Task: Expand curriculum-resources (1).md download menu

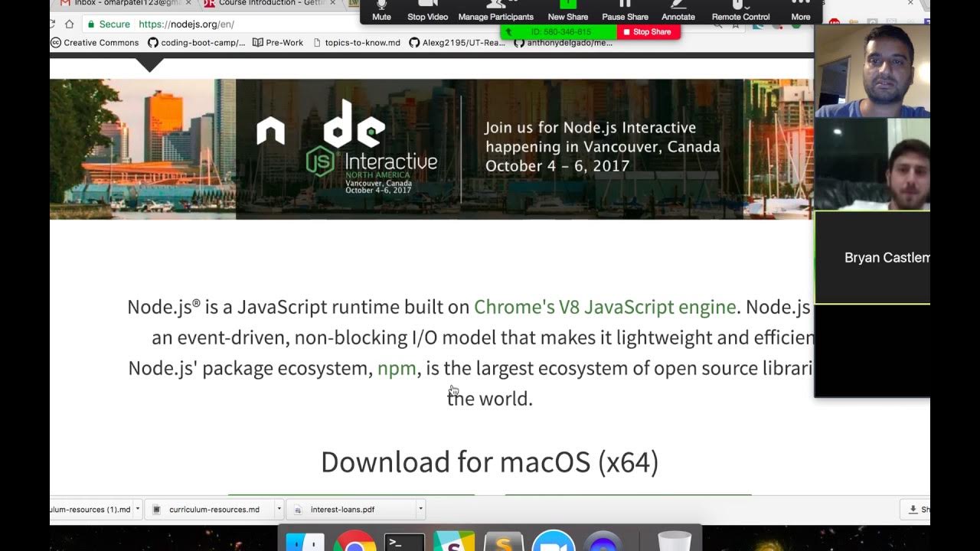Action: (x=138, y=509)
